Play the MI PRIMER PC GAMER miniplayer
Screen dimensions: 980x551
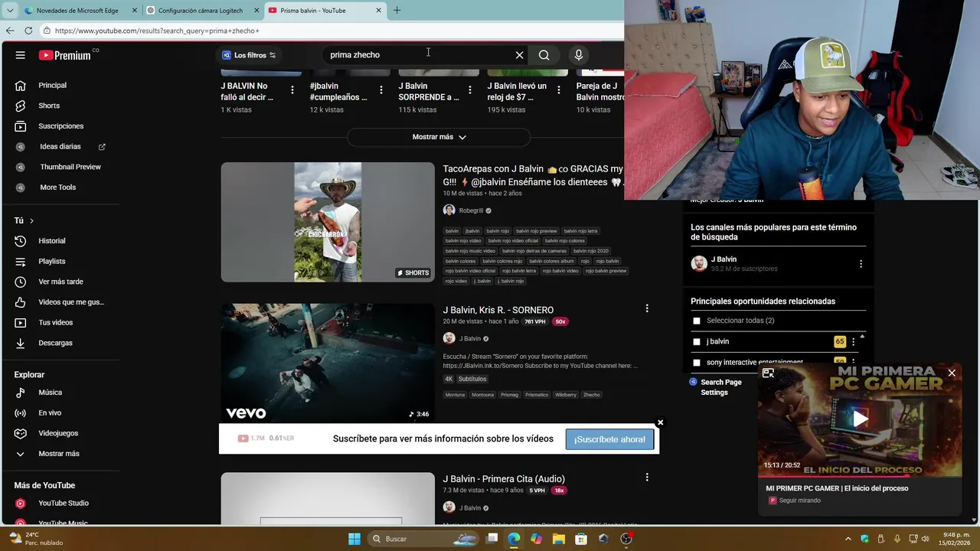(861, 419)
